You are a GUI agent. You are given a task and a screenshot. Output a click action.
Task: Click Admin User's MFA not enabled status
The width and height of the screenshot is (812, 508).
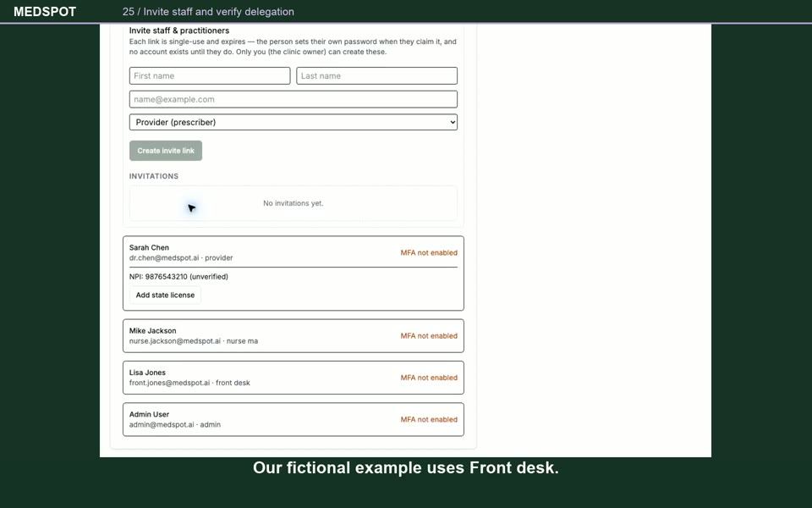[x=429, y=419]
